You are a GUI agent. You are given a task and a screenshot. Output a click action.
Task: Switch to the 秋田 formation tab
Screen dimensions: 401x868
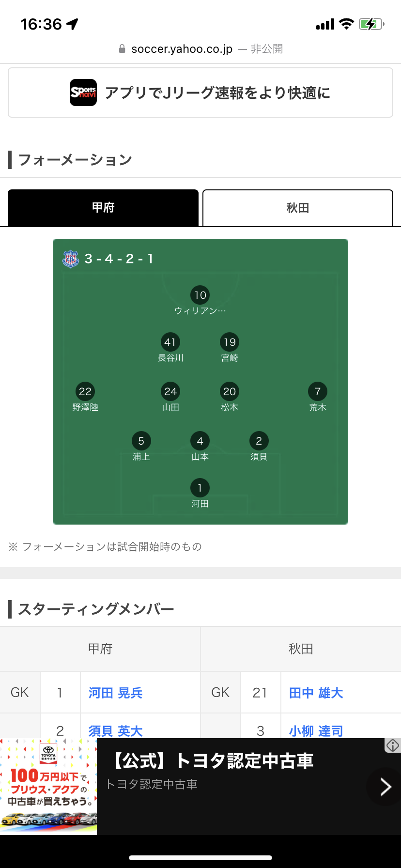[x=298, y=208]
